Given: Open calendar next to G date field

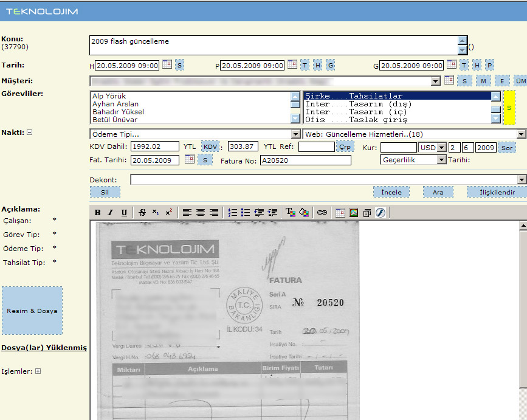Looking at the screenshot, I should point(452,64).
